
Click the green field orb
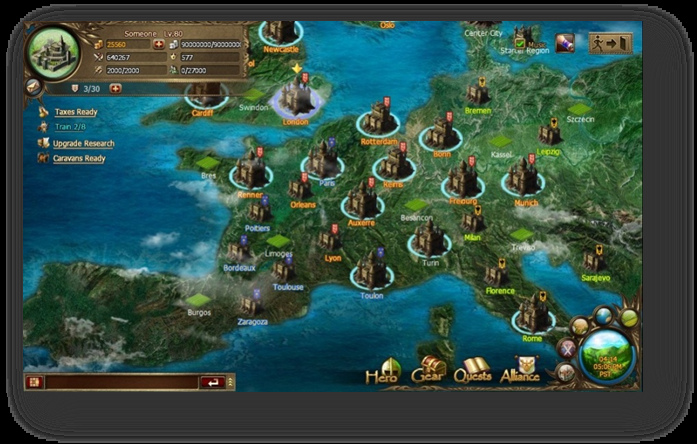pos(629,318)
